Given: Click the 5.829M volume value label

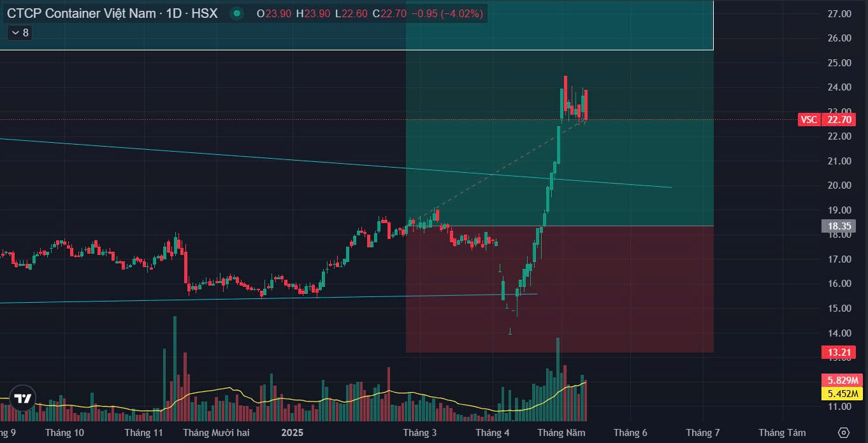Looking at the screenshot, I should click(x=843, y=380).
